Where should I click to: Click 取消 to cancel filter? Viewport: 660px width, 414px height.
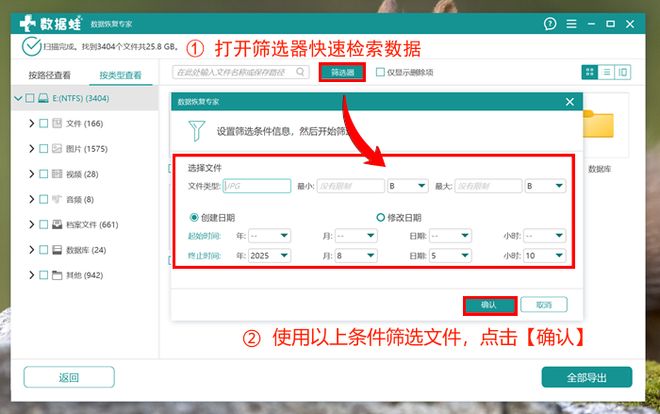pyautogui.click(x=544, y=305)
